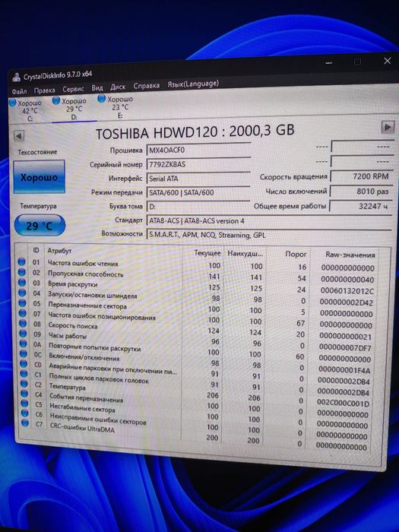Viewport: 399px width, 532px height.
Task: Click status icon for Скорость поиска
Action: 23,323
